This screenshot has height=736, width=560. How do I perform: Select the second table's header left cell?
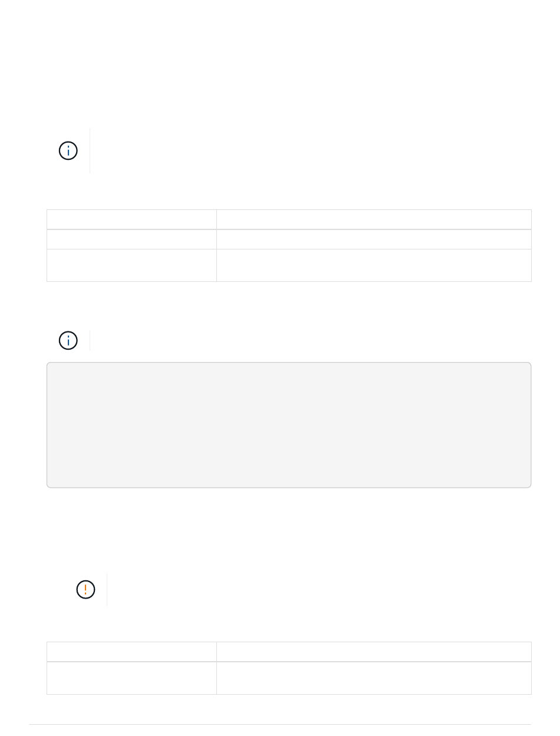coord(131,652)
